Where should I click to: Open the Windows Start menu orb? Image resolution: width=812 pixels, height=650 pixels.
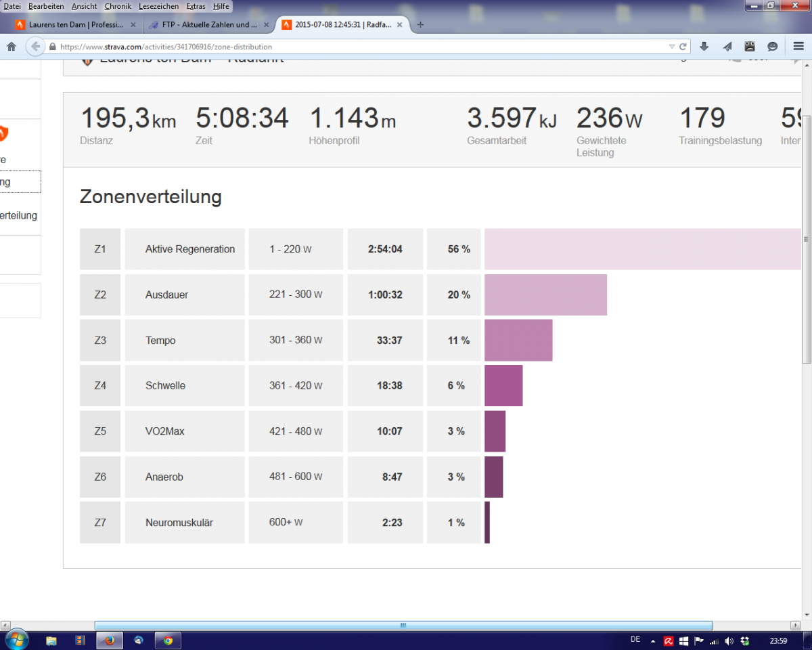pos(16,639)
